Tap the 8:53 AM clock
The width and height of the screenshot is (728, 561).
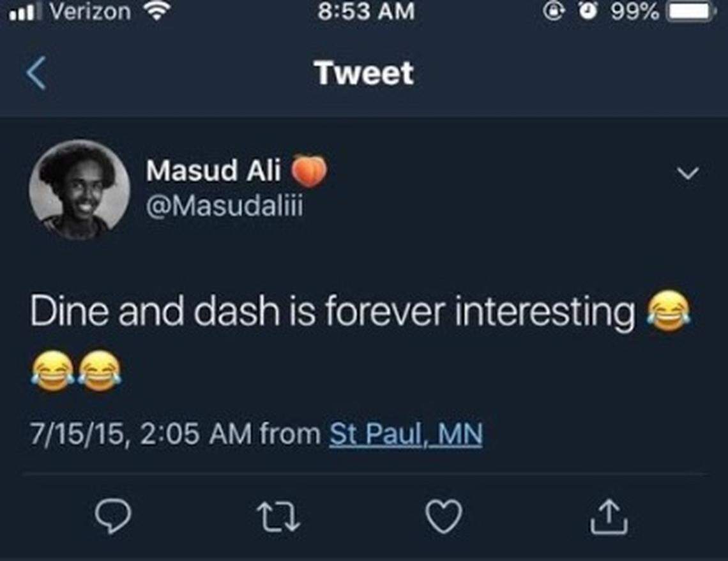point(365,11)
